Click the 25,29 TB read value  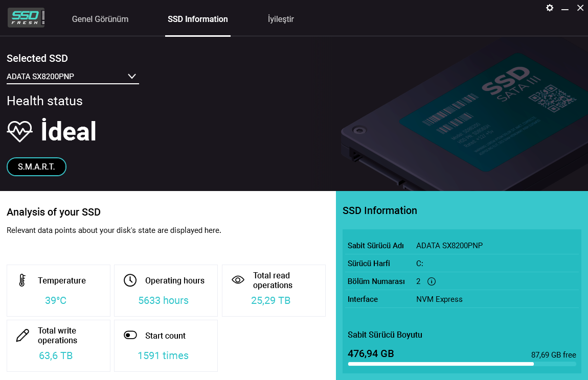(271, 300)
